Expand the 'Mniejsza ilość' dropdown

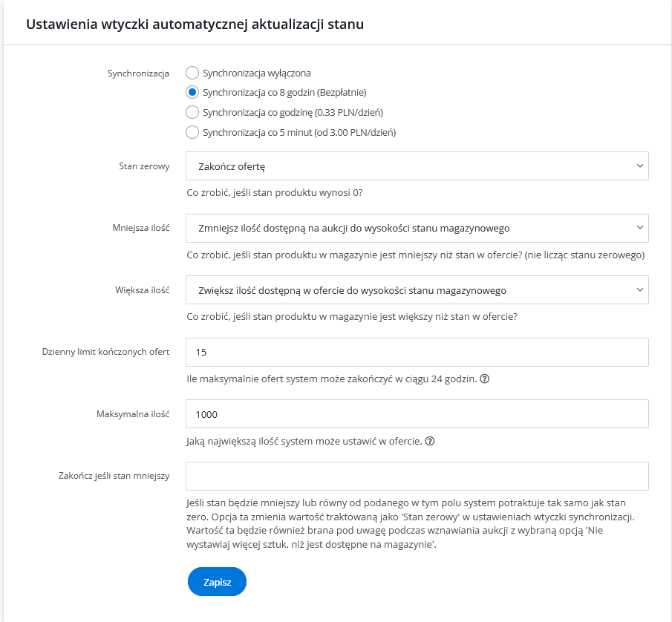417,229
